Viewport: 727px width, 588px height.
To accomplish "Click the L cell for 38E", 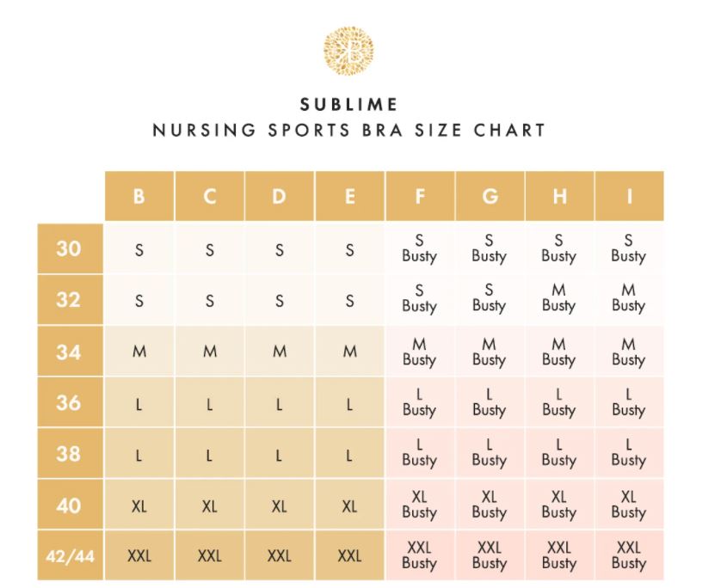I will (x=349, y=454).
